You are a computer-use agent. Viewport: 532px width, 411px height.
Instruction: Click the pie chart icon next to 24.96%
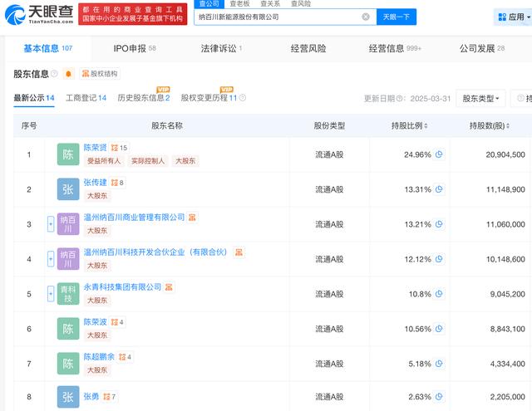(439, 154)
